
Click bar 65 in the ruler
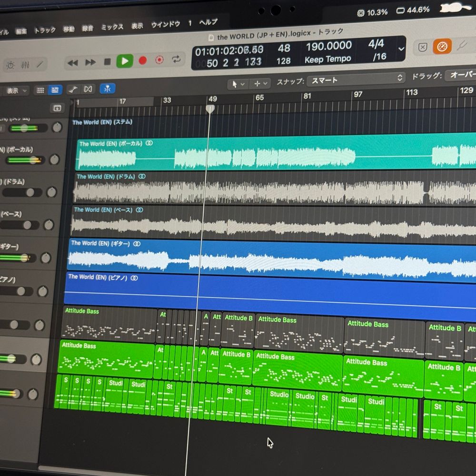coord(259,98)
